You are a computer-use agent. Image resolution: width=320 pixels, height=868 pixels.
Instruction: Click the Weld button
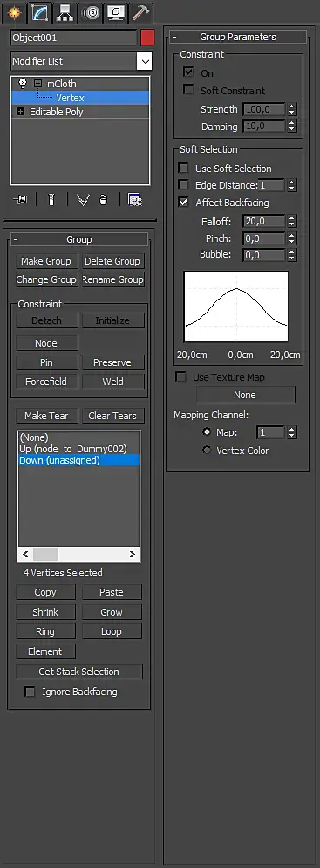(112, 382)
